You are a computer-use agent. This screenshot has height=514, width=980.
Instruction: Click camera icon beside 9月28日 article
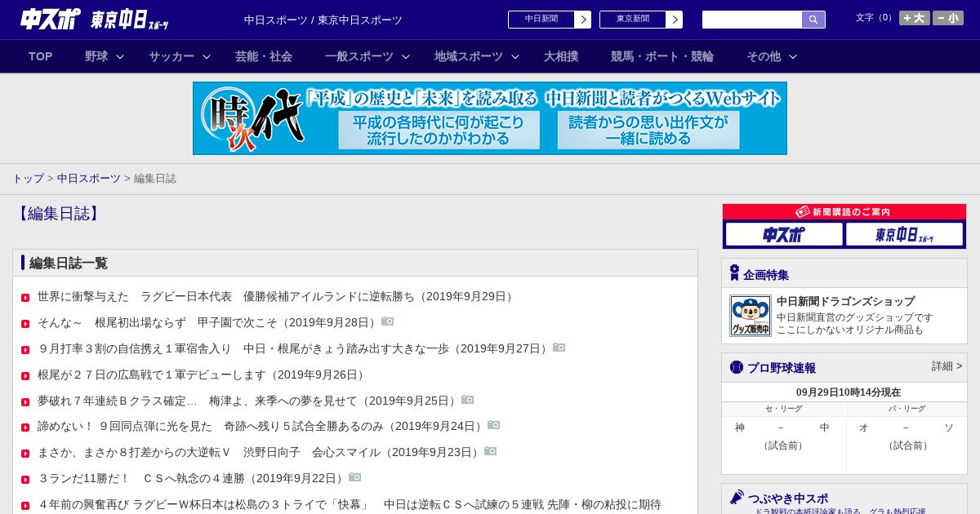(x=388, y=321)
